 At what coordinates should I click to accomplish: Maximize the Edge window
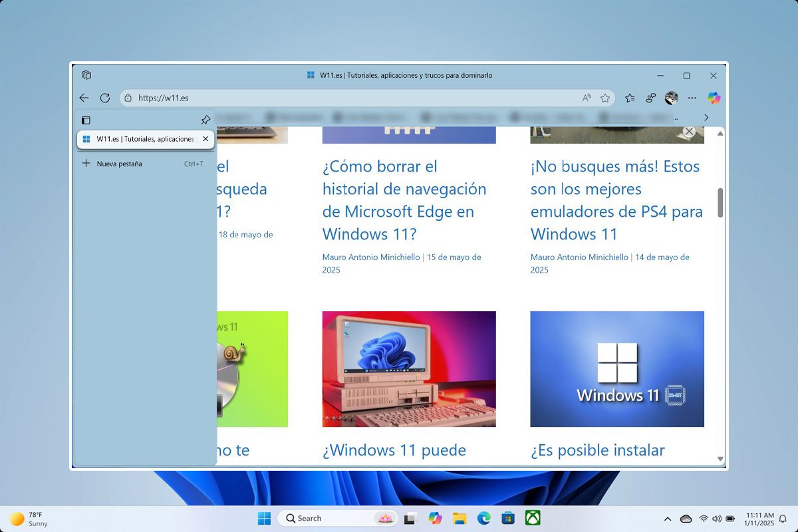tap(686, 76)
